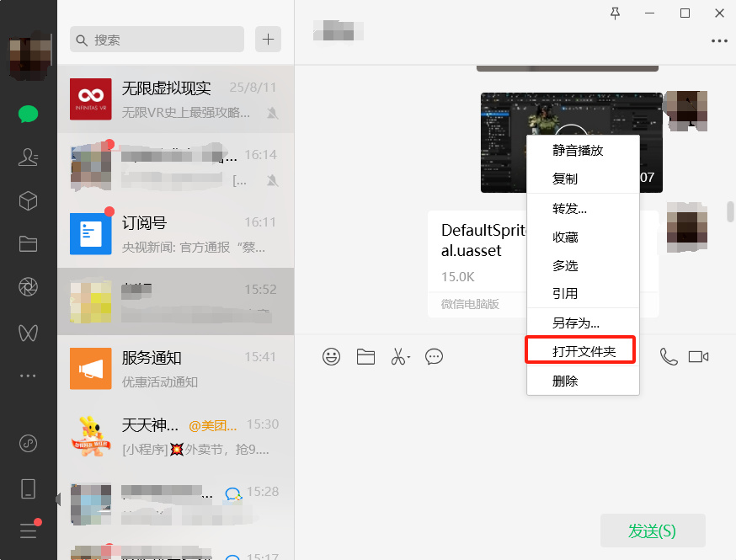The image size is (736, 560).
Task: Open the Files folder icon in the sidebar
Action: 28,243
